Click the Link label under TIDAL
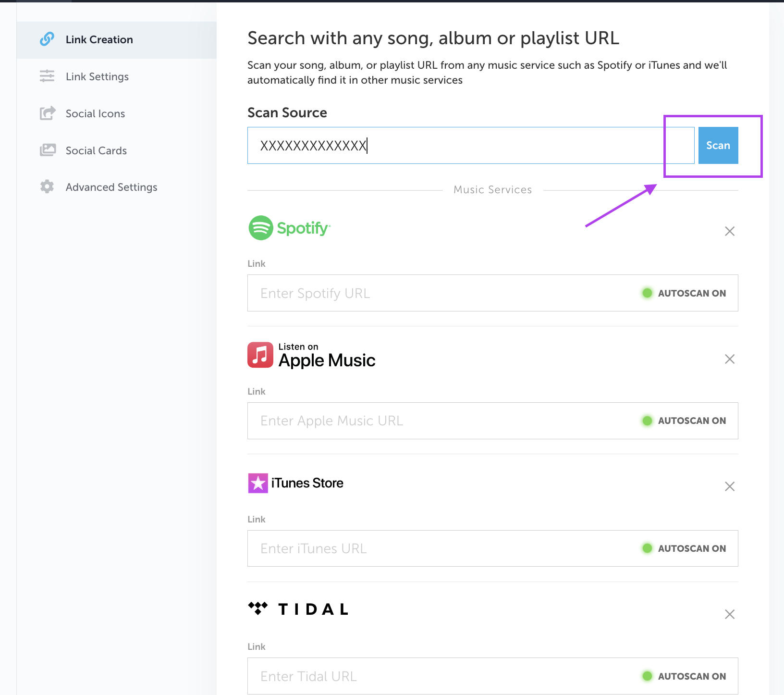Image resolution: width=784 pixels, height=695 pixels. pyautogui.click(x=257, y=646)
